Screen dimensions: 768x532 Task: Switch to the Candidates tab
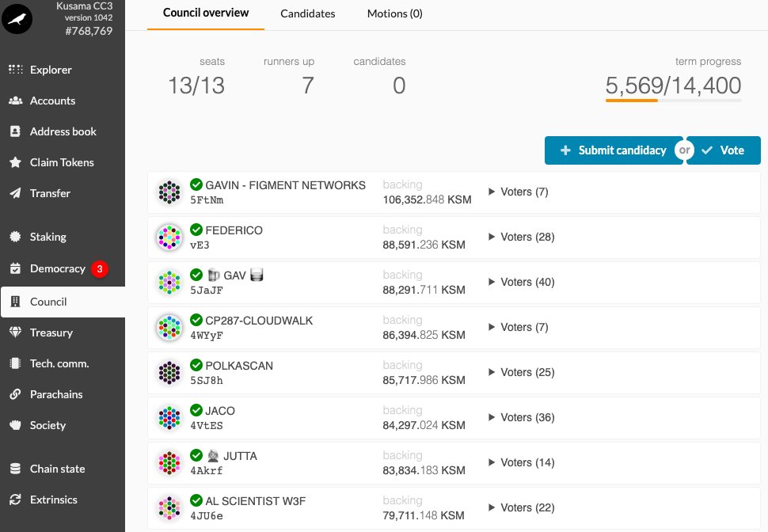(307, 13)
